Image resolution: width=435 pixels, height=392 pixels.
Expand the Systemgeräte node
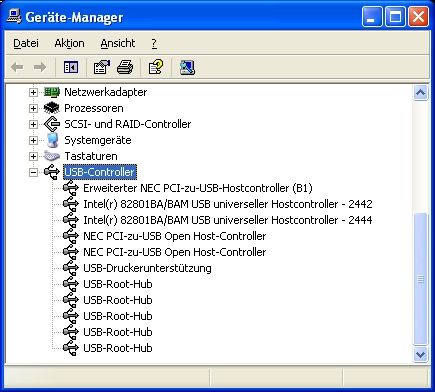(x=33, y=140)
